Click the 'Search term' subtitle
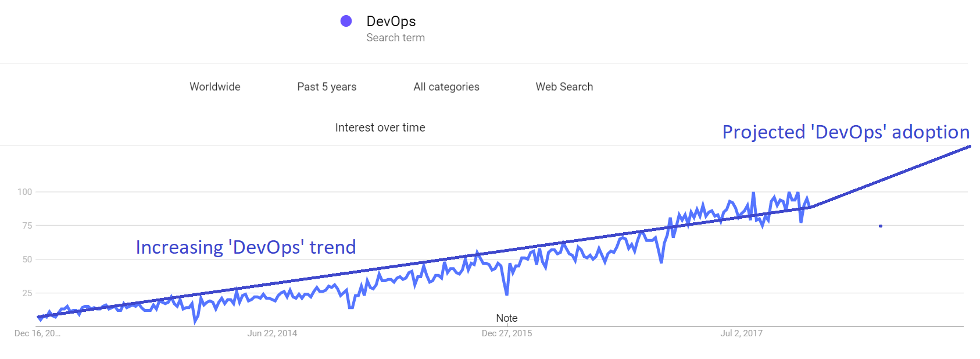Screen dimensions: 980x359 click(395, 38)
